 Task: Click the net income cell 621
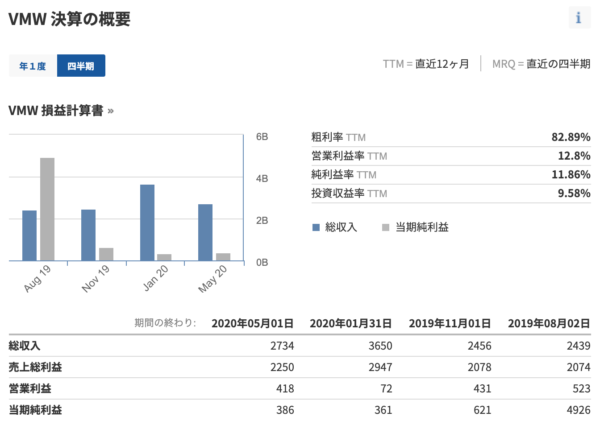click(482, 410)
